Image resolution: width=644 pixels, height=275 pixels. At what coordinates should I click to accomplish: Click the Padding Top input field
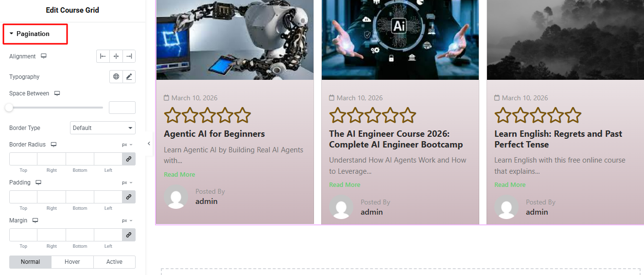click(23, 197)
